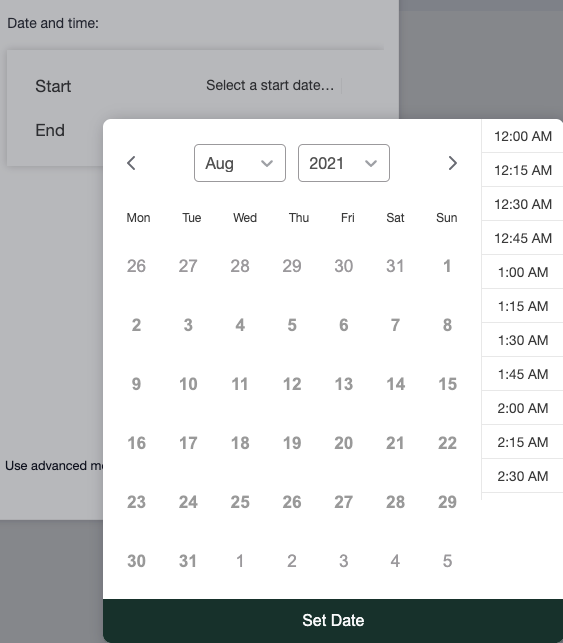Choose 12:45 AM time slot
Screen dimensions: 563x643
click(x=522, y=238)
